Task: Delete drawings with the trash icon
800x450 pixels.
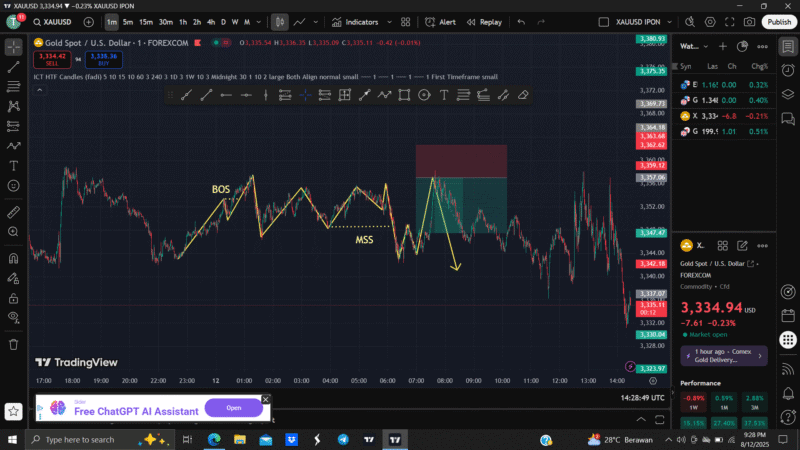Action: (x=14, y=343)
